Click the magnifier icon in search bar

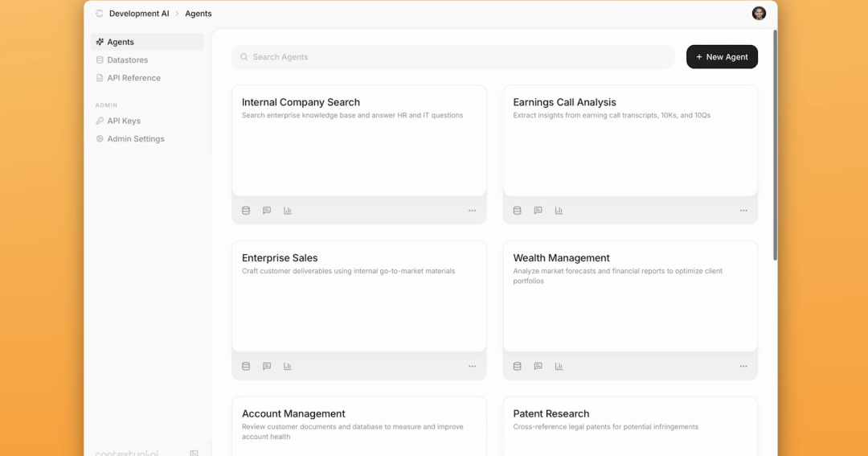(x=244, y=57)
